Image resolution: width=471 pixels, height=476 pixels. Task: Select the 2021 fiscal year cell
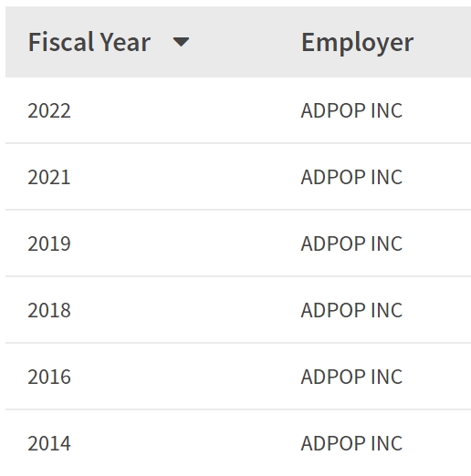coord(49,177)
